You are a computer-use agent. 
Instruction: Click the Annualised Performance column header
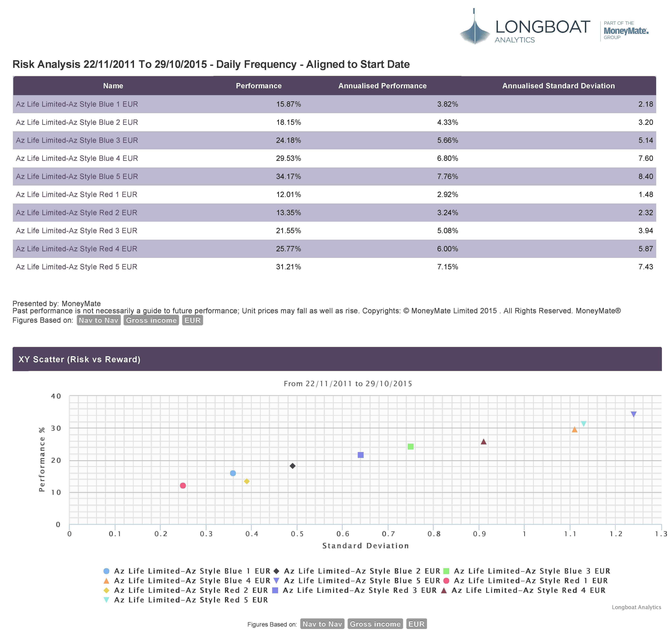coord(382,86)
